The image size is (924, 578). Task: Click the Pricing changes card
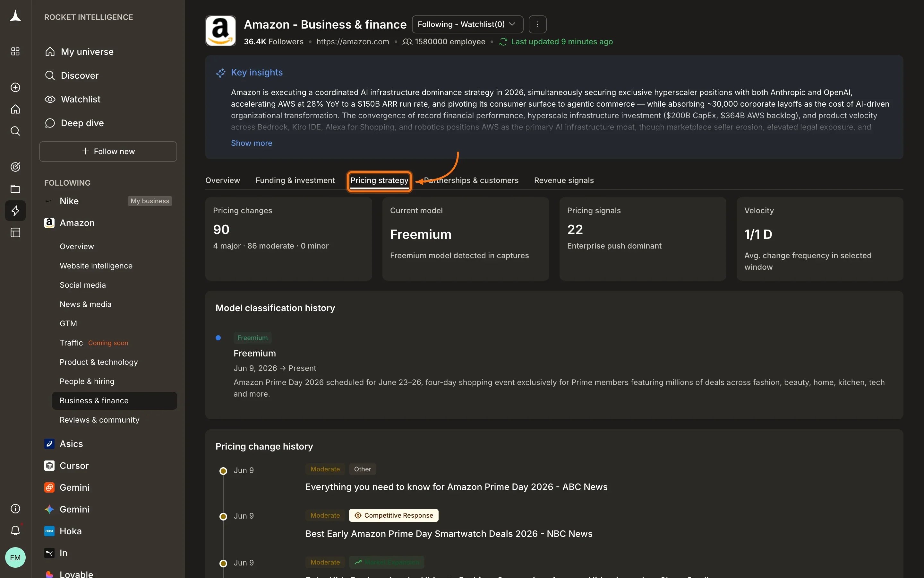[x=289, y=239]
